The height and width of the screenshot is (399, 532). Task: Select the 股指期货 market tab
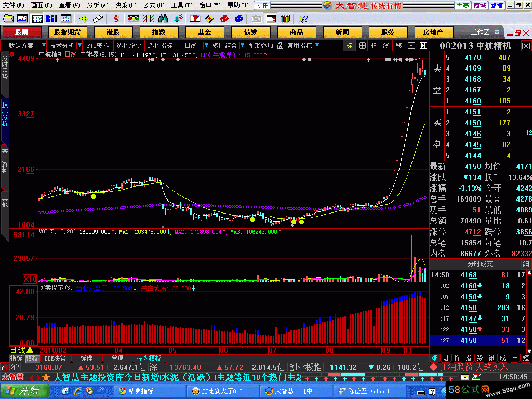coord(67,32)
